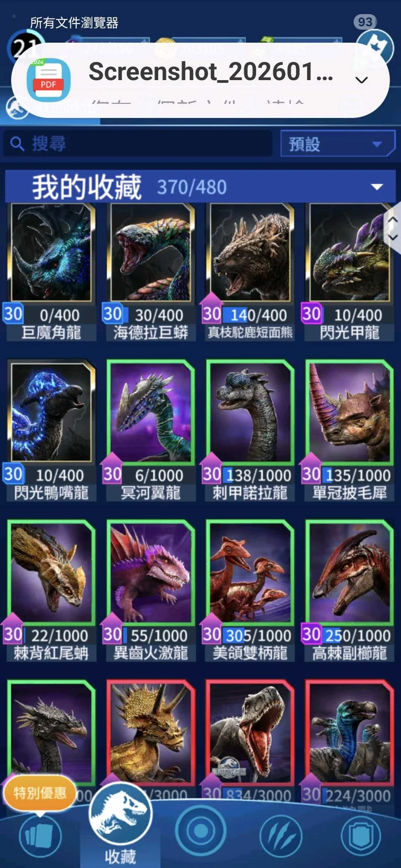The width and height of the screenshot is (401, 868).
Task: Tap the 特別優惠 special offer button
Action: 39,793
